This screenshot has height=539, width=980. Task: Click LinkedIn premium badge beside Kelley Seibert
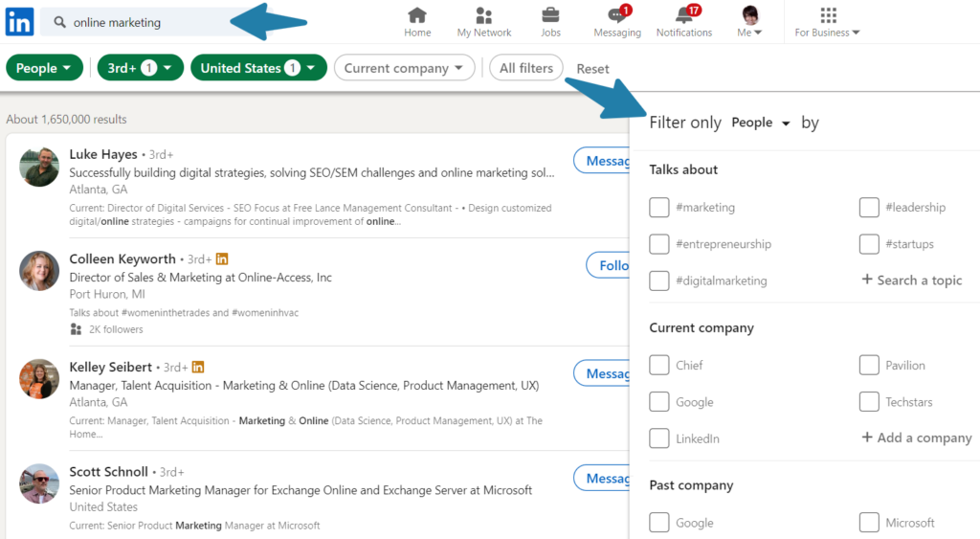pyautogui.click(x=198, y=367)
